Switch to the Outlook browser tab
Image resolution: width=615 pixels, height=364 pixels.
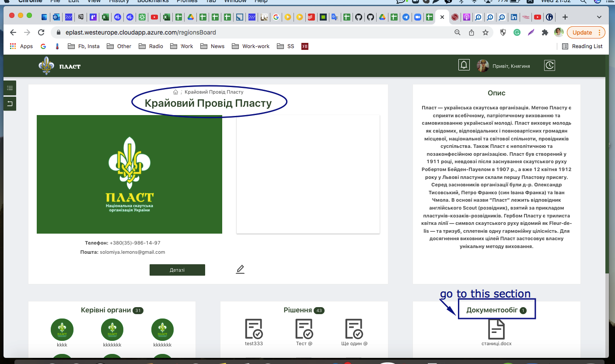[x=56, y=17]
